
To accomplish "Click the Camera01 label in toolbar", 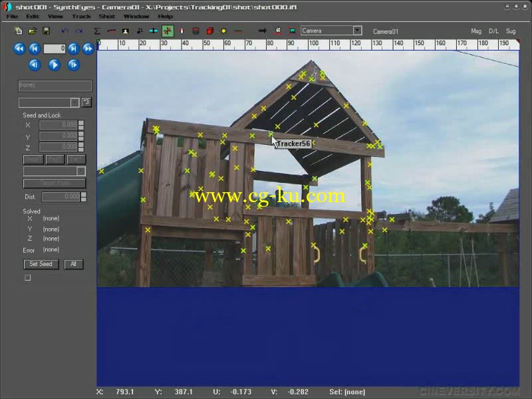I will click(386, 31).
